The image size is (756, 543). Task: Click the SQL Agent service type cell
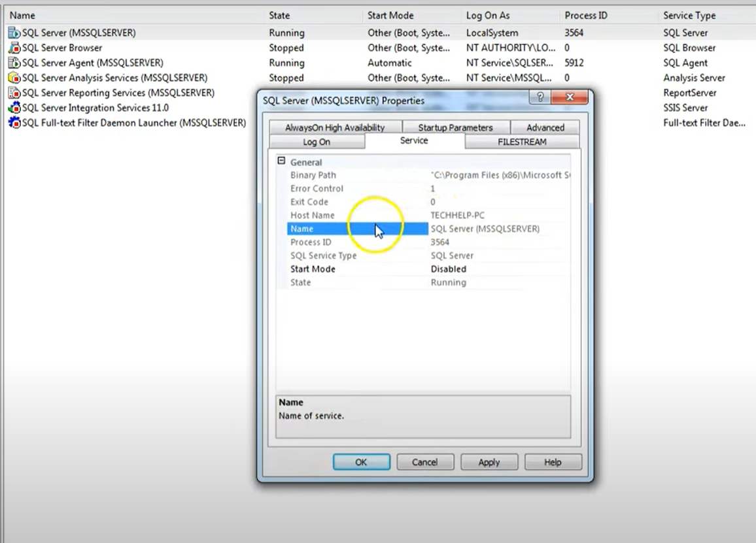click(x=685, y=63)
